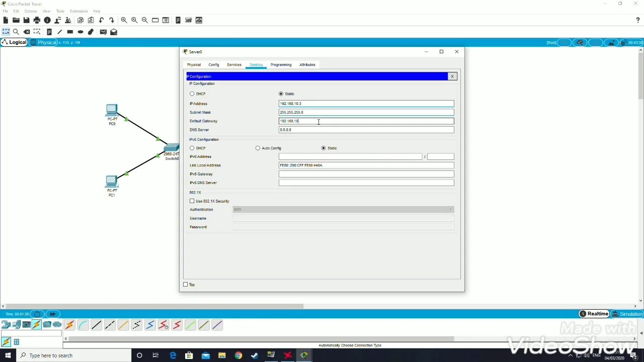
Task: Click the Redo arrow icon
Action: tap(112, 20)
